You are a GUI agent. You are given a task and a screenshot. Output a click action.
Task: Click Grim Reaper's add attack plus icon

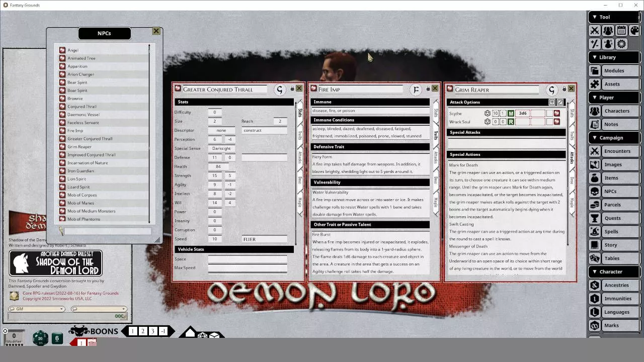tap(552, 102)
